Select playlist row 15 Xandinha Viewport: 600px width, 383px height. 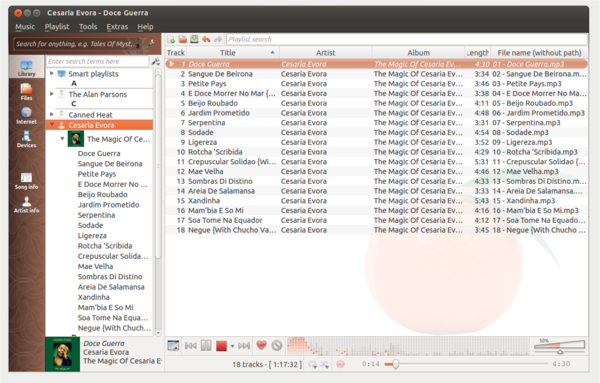coord(376,201)
